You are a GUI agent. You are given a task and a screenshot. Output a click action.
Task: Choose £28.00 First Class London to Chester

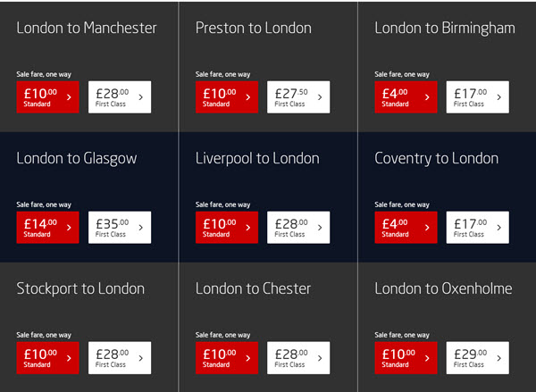[298, 358]
